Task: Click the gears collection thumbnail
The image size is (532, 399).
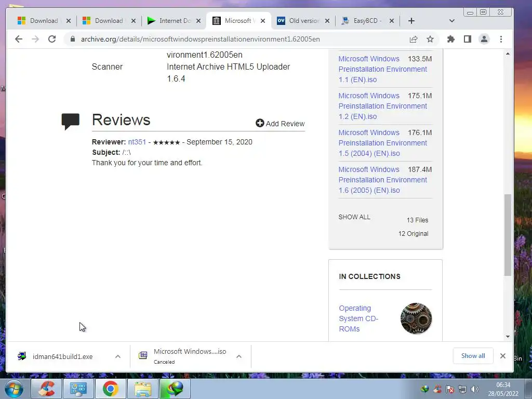Action: click(x=416, y=318)
